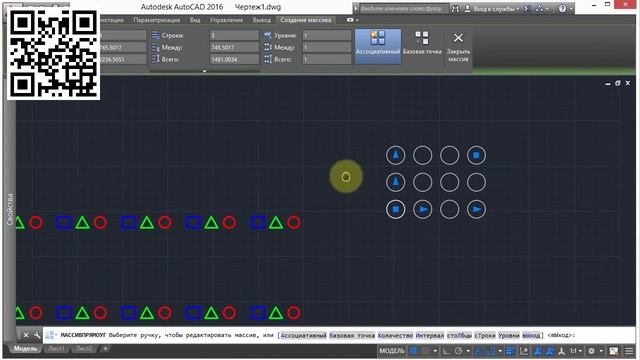Click the workspace gear icon

[x=591, y=351]
